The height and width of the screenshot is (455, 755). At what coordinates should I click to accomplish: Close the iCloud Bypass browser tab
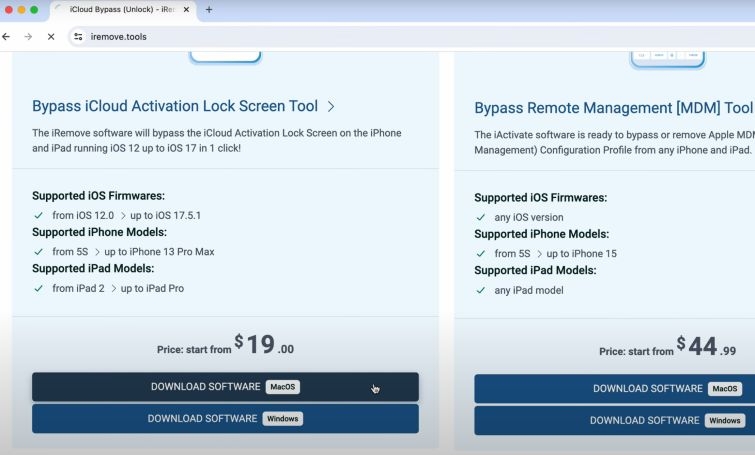[x=186, y=10]
